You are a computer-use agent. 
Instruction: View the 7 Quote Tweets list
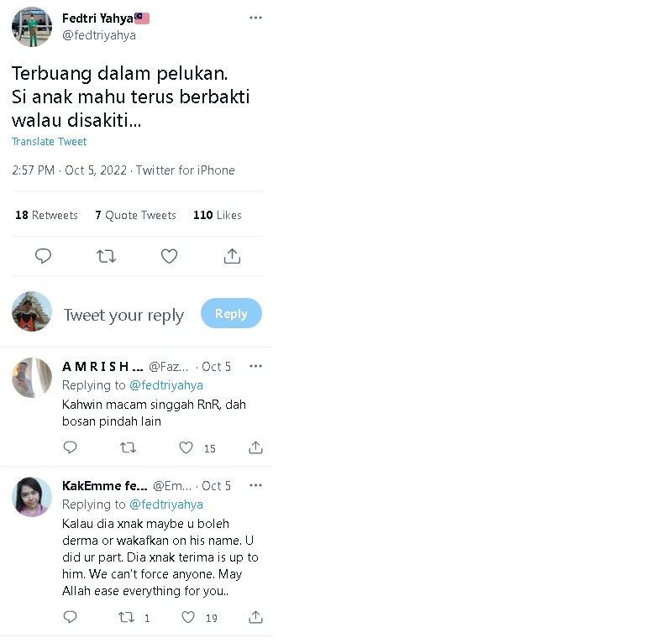[x=135, y=216]
